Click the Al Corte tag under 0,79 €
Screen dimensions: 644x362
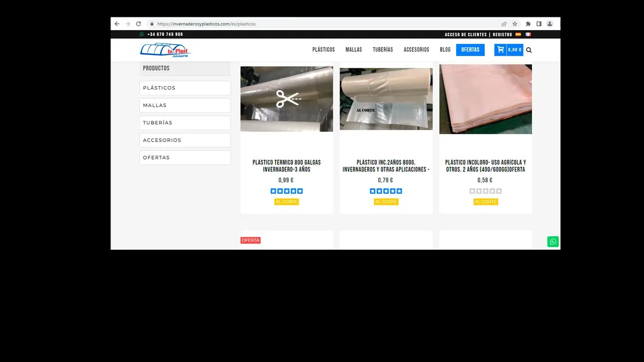tap(386, 202)
